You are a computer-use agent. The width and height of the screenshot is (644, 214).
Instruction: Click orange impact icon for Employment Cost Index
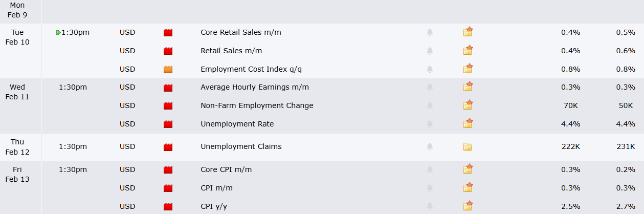pyautogui.click(x=168, y=70)
